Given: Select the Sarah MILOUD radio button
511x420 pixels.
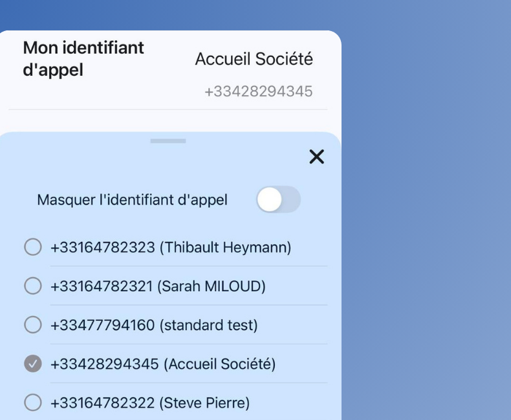Looking at the screenshot, I should pos(33,286).
